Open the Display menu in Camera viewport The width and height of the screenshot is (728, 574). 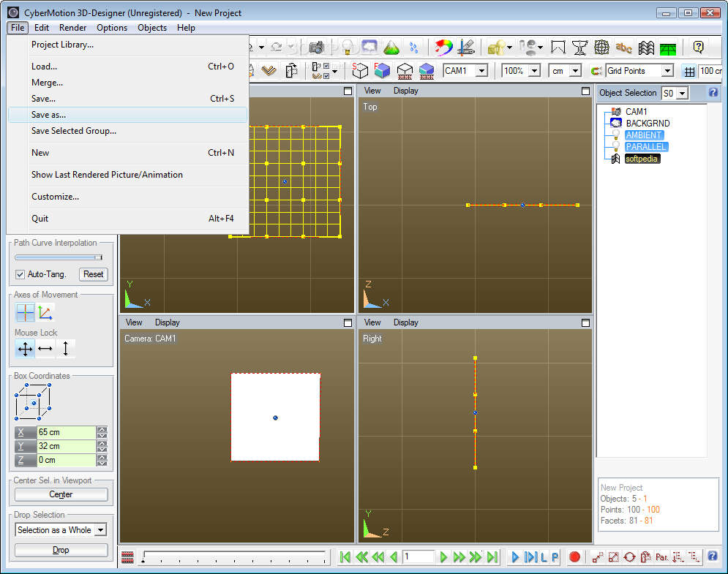point(167,322)
